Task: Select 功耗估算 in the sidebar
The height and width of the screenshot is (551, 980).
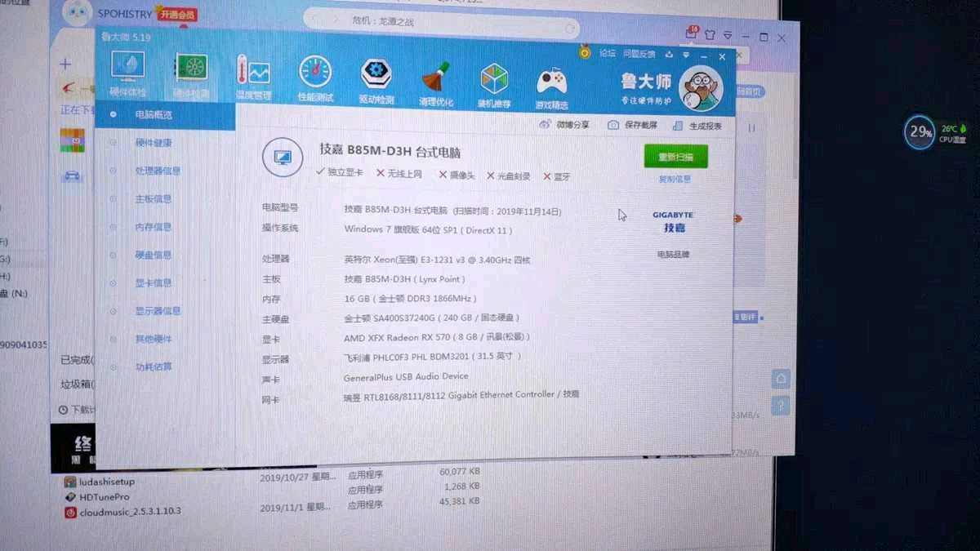Action: pyautogui.click(x=154, y=367)
